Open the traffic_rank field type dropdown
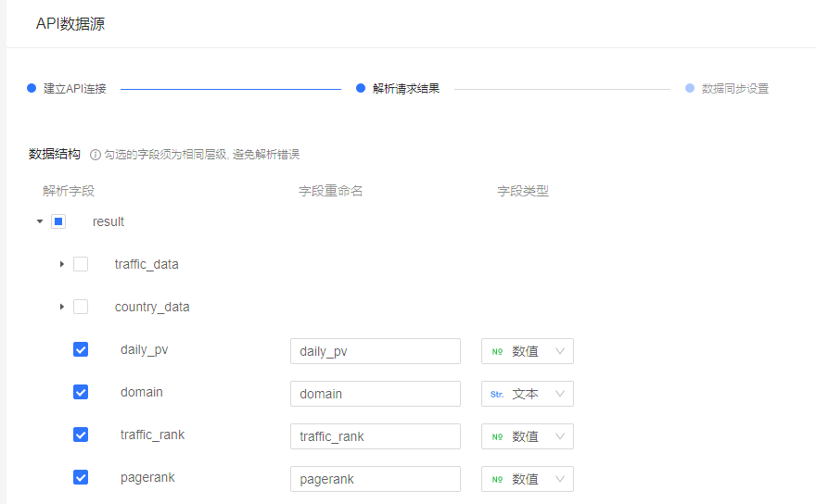Screen dimensions: 816x504 [x=527, y=436]
